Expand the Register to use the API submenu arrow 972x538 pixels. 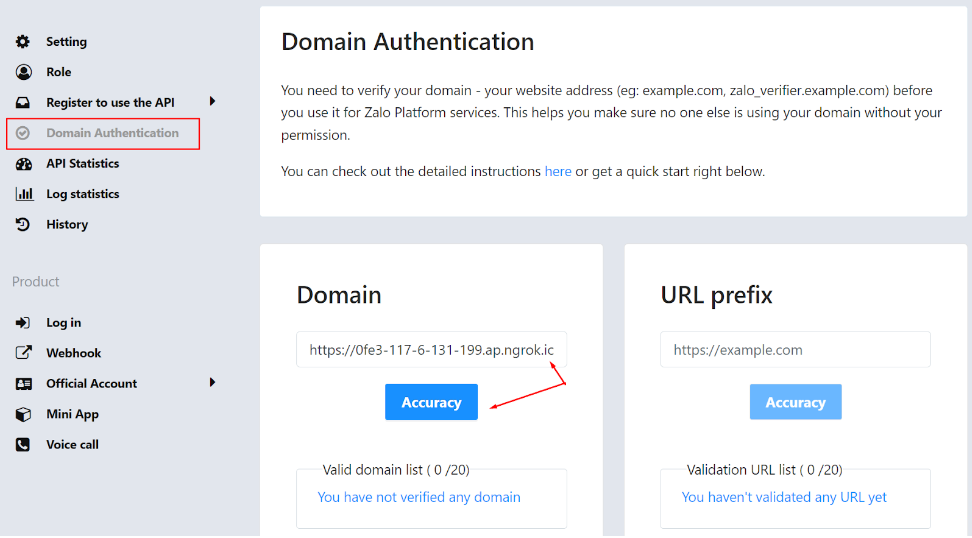212,102
